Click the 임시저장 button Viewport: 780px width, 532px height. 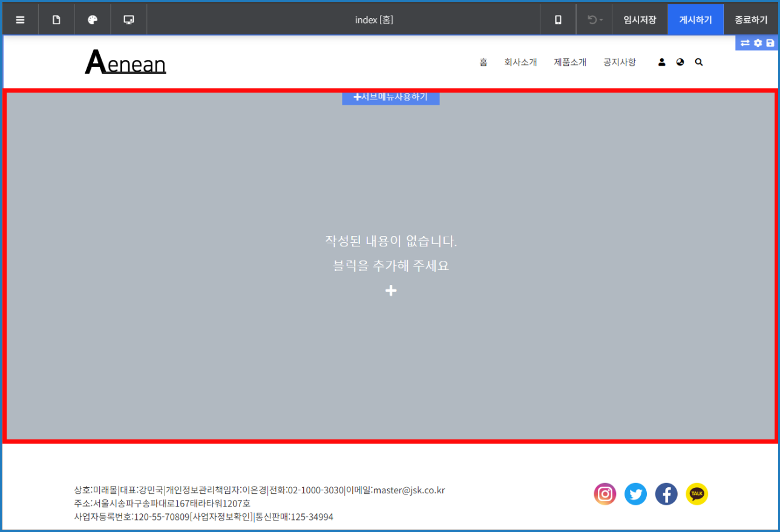tap(640, 20)
